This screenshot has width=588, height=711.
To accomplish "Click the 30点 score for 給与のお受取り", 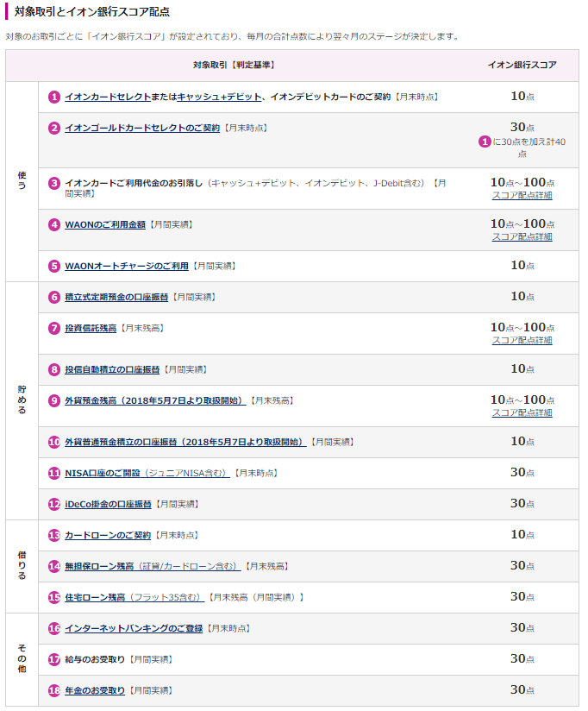I will 522,659.
